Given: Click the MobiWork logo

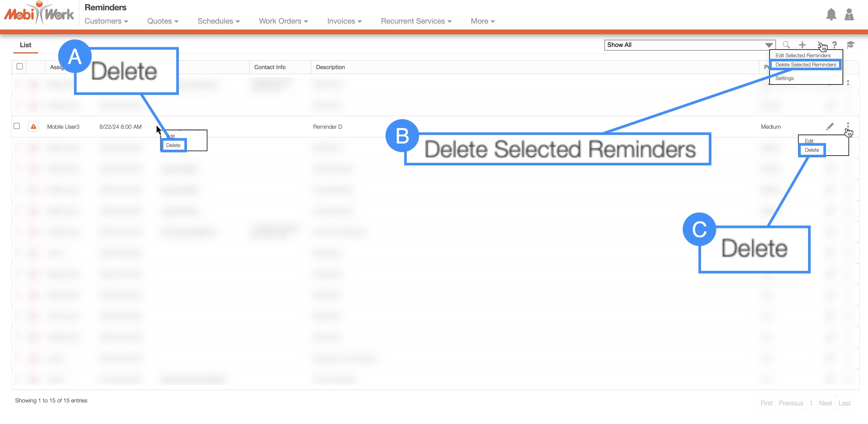Looking at the screenshot, I should click(39, 14).
